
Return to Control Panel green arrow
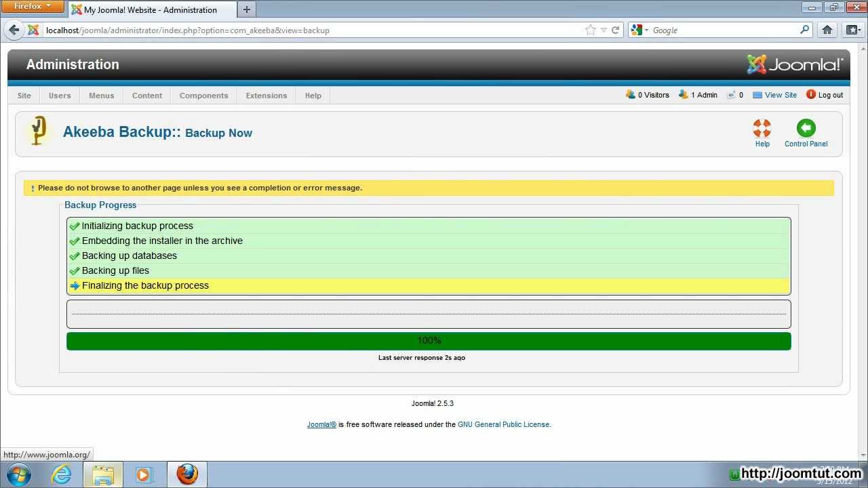click(x=806, y=128)
